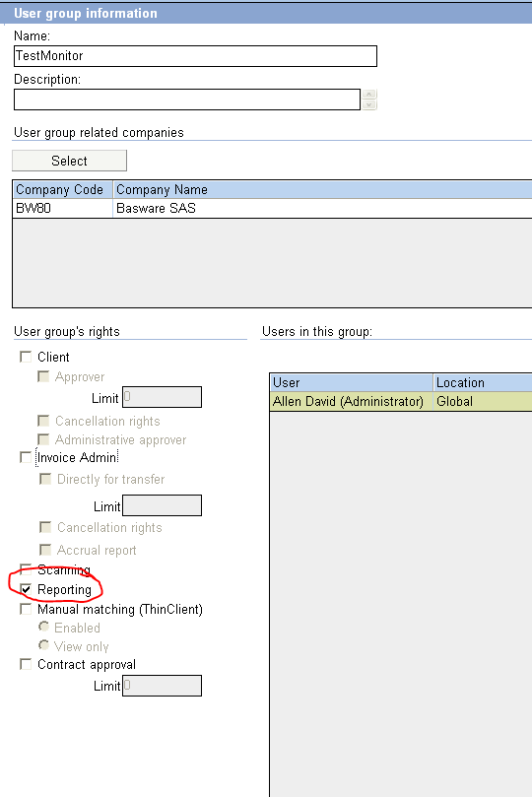Enable the Contract approval checkbox
Image resolution: width=532 pixels, height=797 pixels.
coord(26,664)
